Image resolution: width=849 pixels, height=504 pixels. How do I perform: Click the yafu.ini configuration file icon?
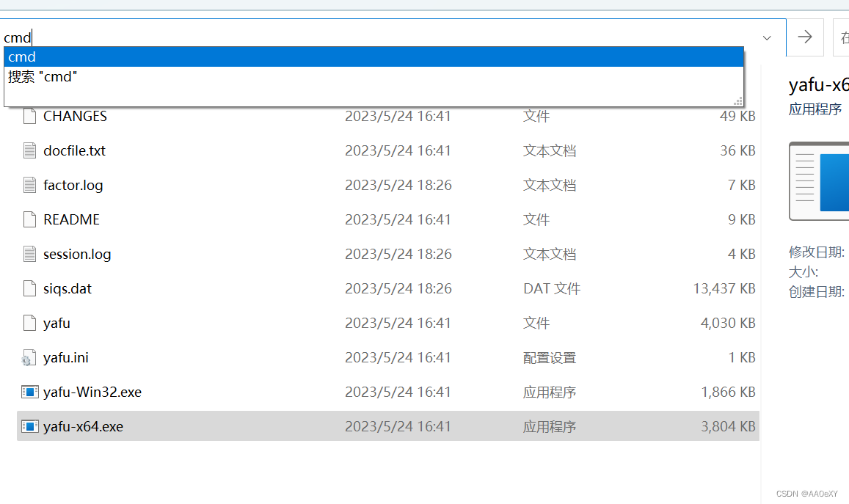[x=30, y=357]
